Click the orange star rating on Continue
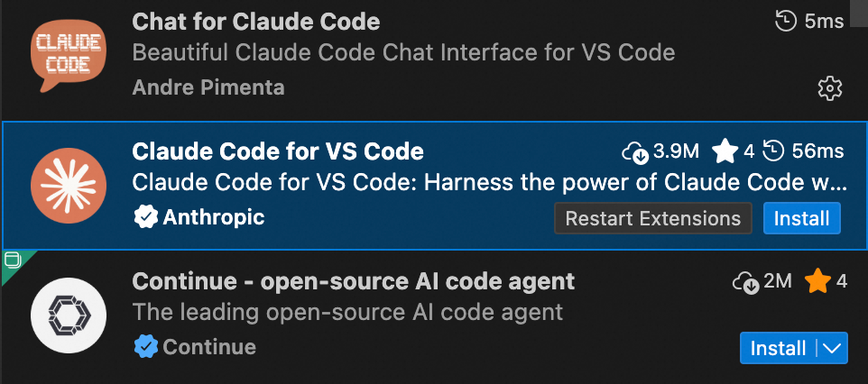 coord(818,282)
